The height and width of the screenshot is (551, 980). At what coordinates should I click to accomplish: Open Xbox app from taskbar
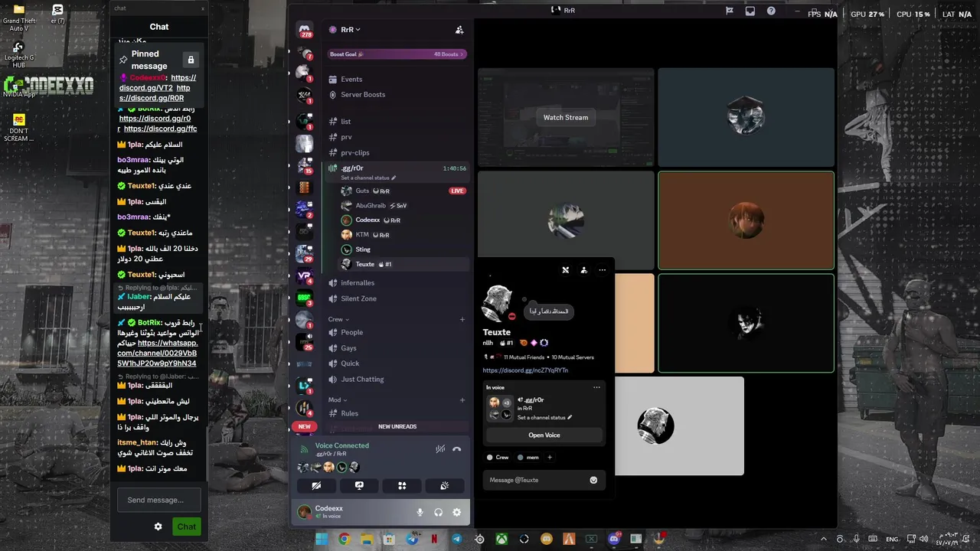[x=501, y=540]
